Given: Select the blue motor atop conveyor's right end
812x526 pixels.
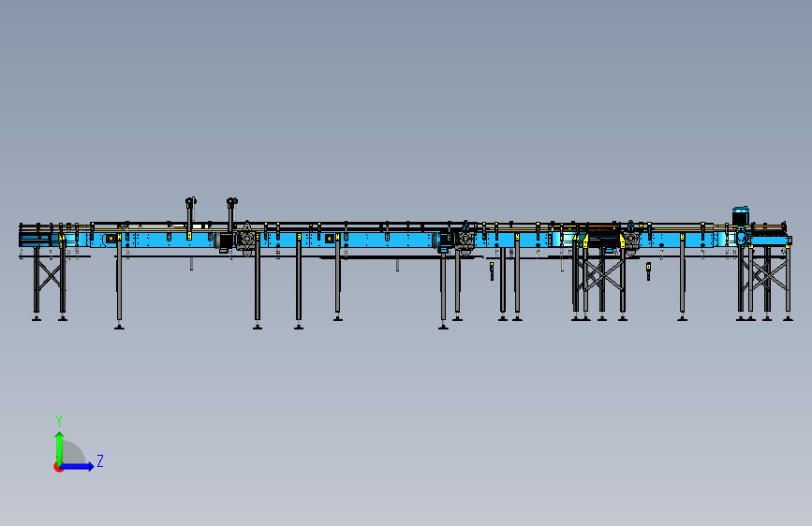Looking at the screenshot, I should [x=741, y=216].
